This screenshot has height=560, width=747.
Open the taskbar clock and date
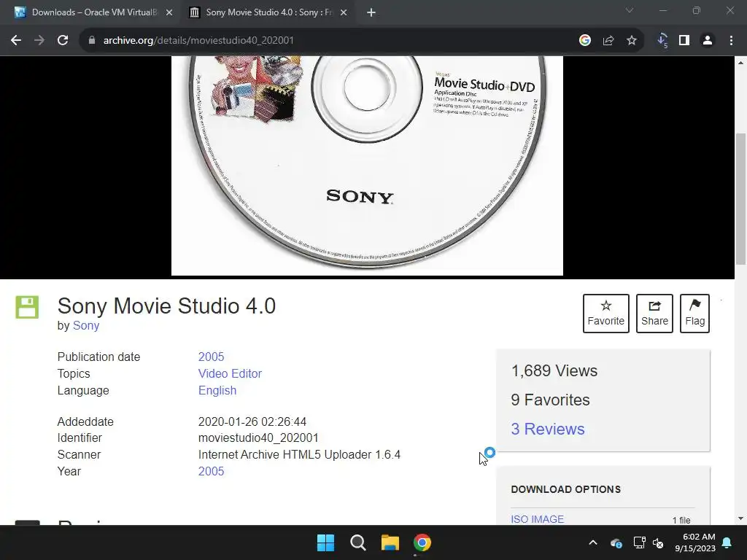coord(695,542)
